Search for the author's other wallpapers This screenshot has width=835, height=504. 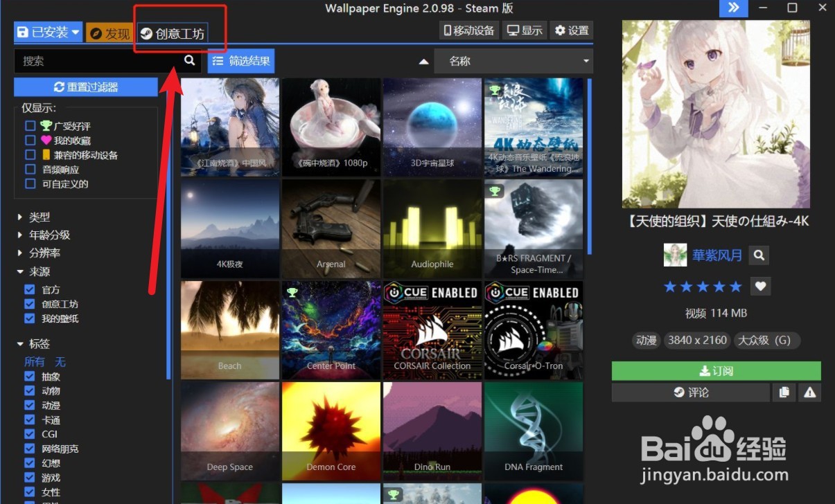coord(759,255)
